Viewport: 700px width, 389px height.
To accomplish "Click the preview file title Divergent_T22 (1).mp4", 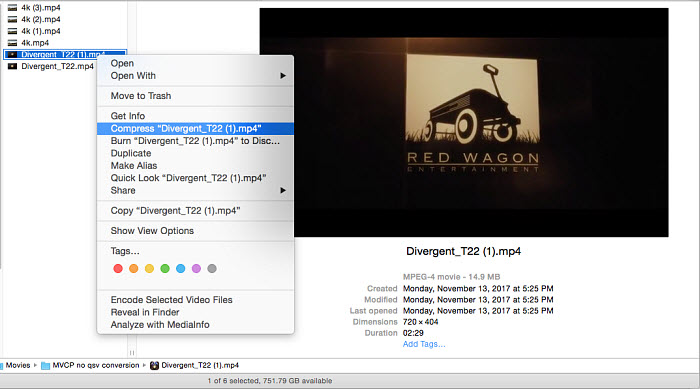I will click(463, 251).
